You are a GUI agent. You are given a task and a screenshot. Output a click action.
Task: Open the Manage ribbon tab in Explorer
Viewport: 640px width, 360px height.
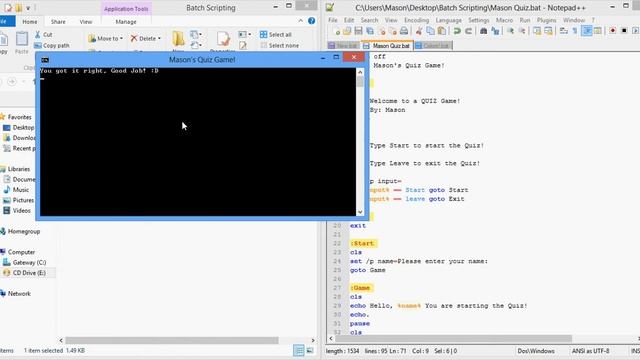[126, 22]
